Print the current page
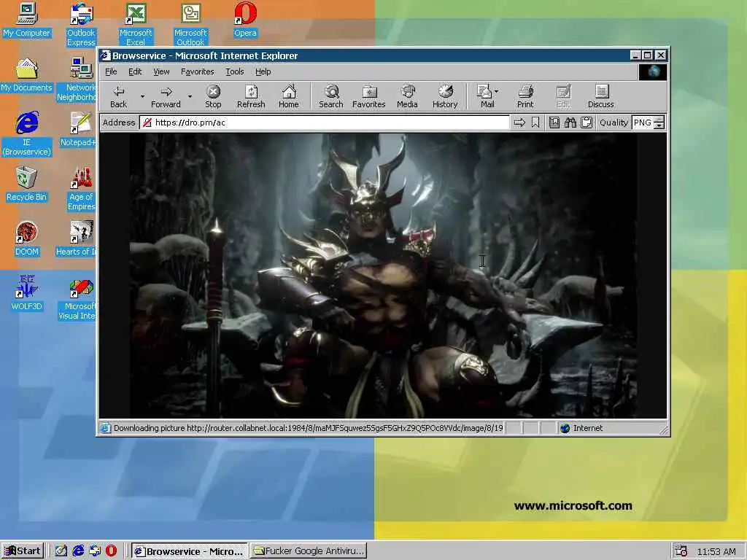The width and height of the screenshot is (747, 560). click(525, 97)
